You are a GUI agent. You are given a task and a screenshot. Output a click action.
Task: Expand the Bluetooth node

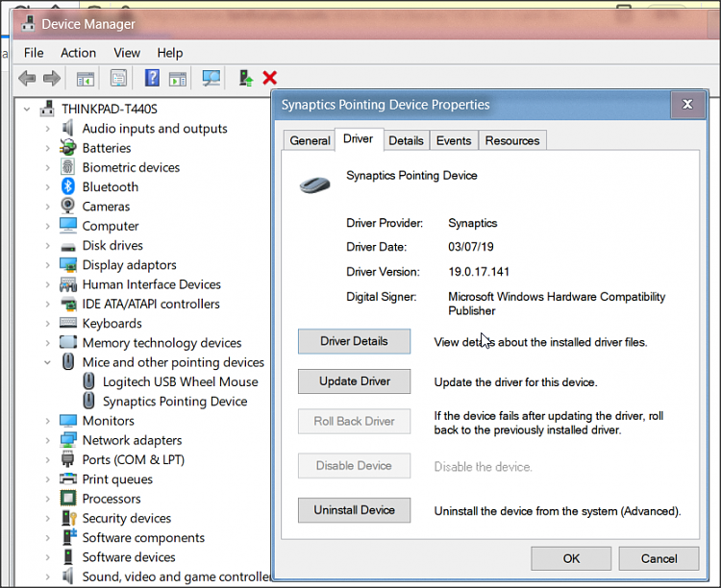pos(48,187)
